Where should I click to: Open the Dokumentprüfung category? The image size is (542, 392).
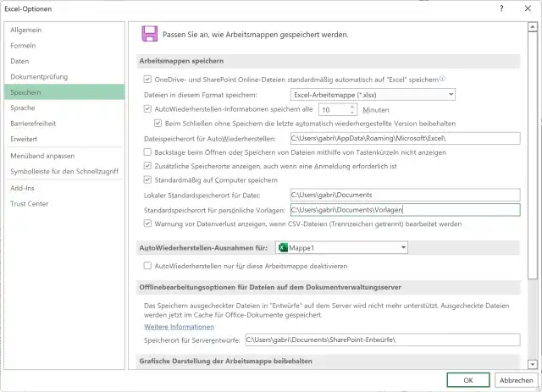(x=64, y=77)
